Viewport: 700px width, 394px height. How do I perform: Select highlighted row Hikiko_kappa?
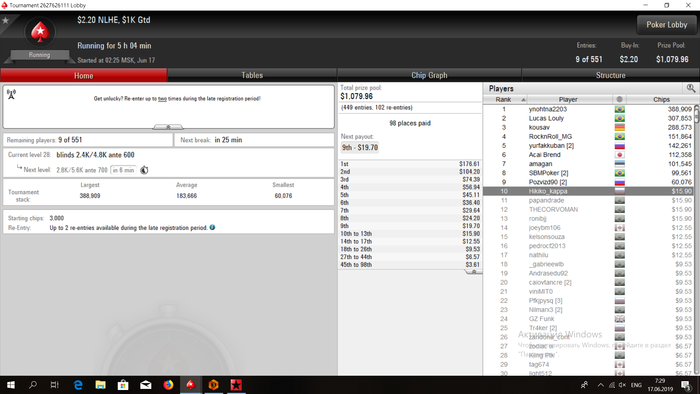point(588,191)
